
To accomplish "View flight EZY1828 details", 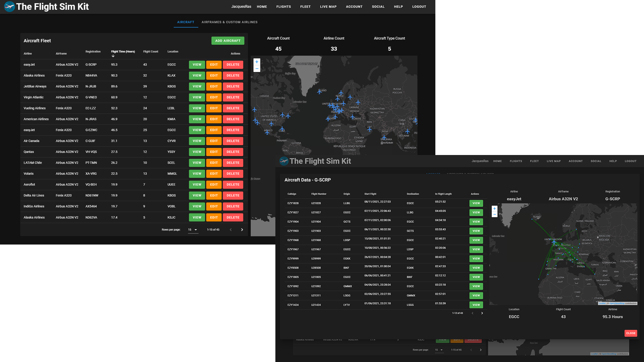I will 476,203.
